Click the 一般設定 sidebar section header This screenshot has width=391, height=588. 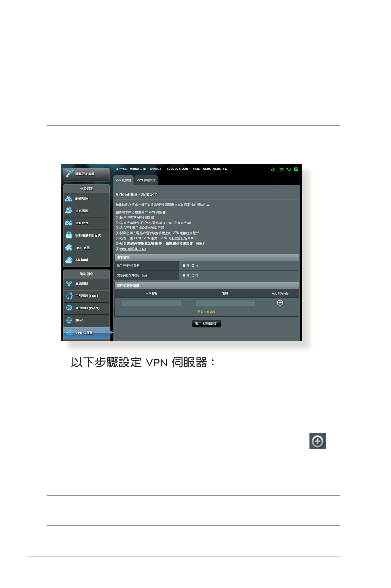pyautogui.click(x=87, y=189)
